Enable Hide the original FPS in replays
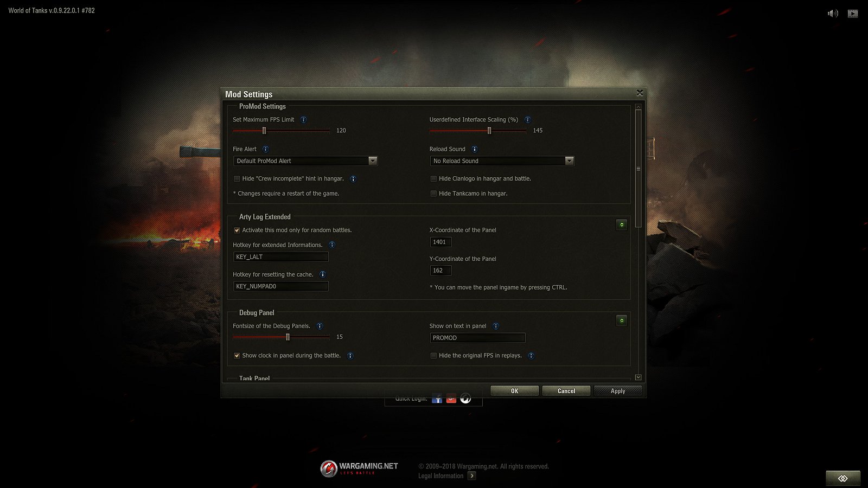The width and height of the screenshot is (868, 488). click(x=433, y=356)
